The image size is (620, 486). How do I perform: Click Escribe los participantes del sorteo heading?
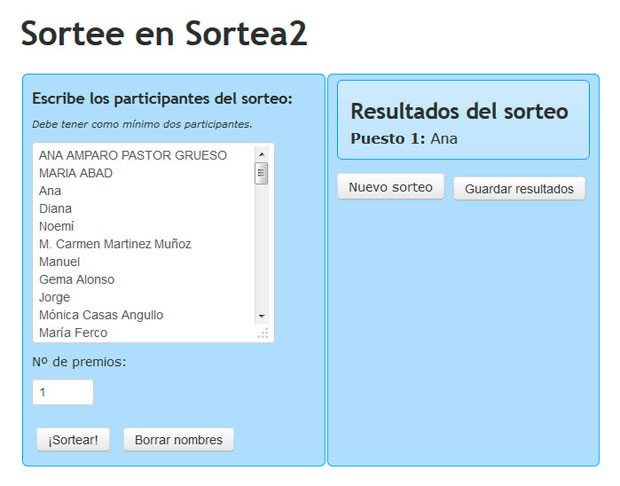click(x=162, y=98)
